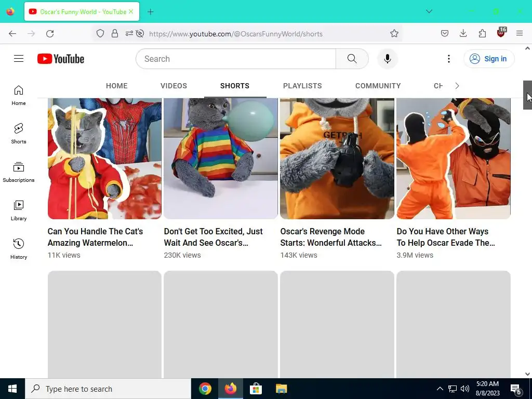The width and height of the screenshot is (532, 399).
Task: Show hidden system tray icons
Action: [440, 389]
